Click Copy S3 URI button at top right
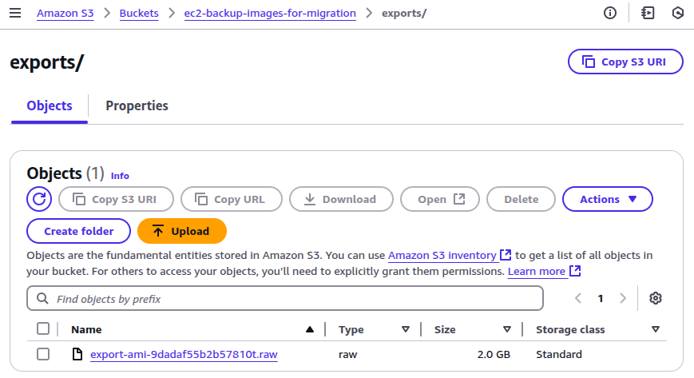 click(x=625, y=62)
